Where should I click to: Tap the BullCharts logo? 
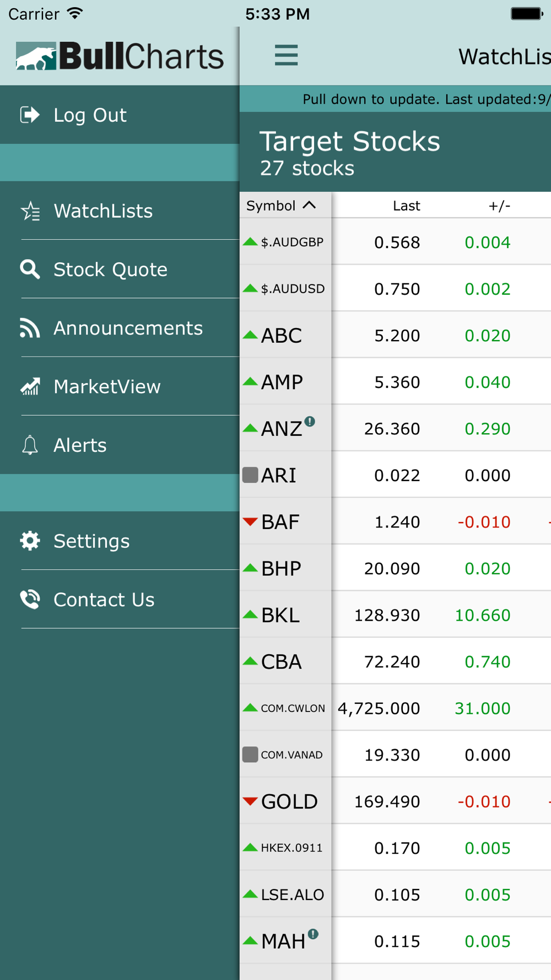tap(120, 56)
